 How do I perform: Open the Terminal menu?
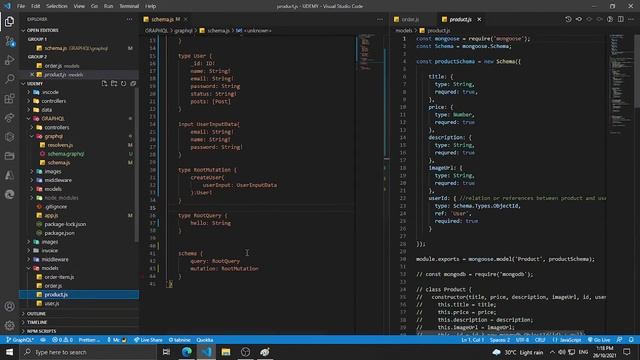(129, 6)
